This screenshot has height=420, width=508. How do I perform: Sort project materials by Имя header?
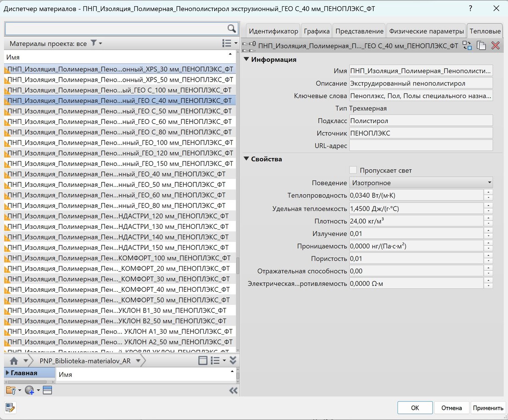tap(120, 57)
